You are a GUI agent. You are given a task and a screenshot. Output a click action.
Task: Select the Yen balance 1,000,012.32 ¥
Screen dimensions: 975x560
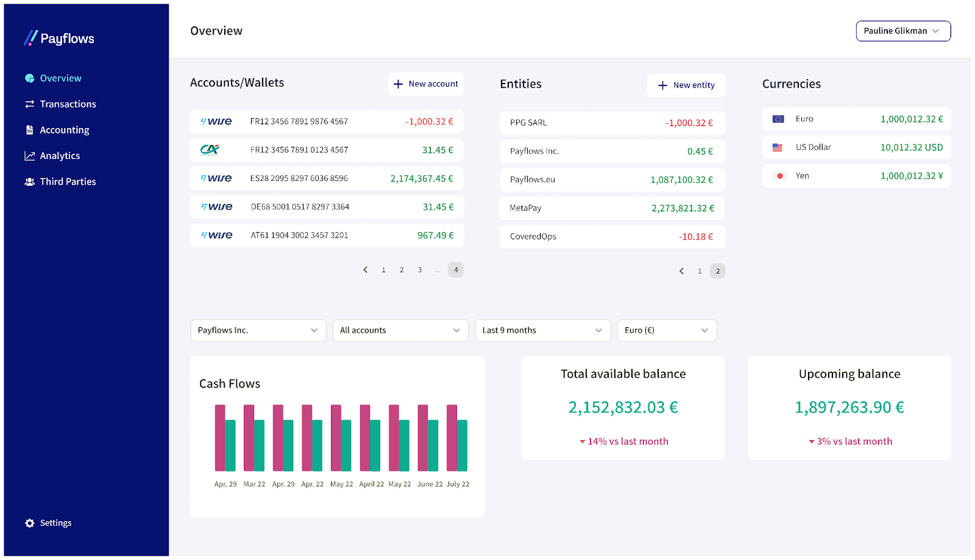point(912,175)
